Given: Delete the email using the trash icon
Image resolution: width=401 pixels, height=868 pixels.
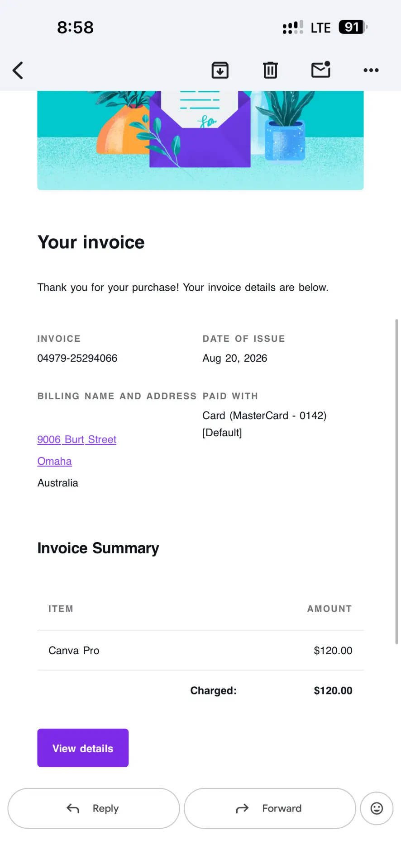Looking at the screenshot, I should pos(270,70).
